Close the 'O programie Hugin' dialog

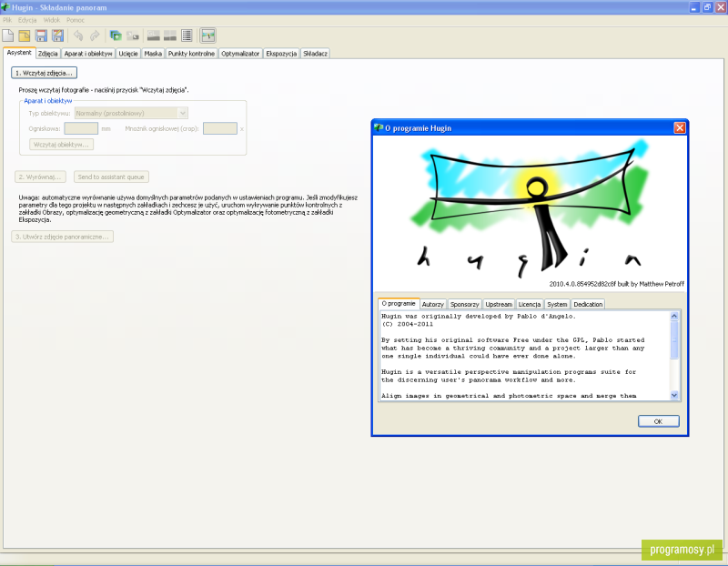click(x=680, y=127)
